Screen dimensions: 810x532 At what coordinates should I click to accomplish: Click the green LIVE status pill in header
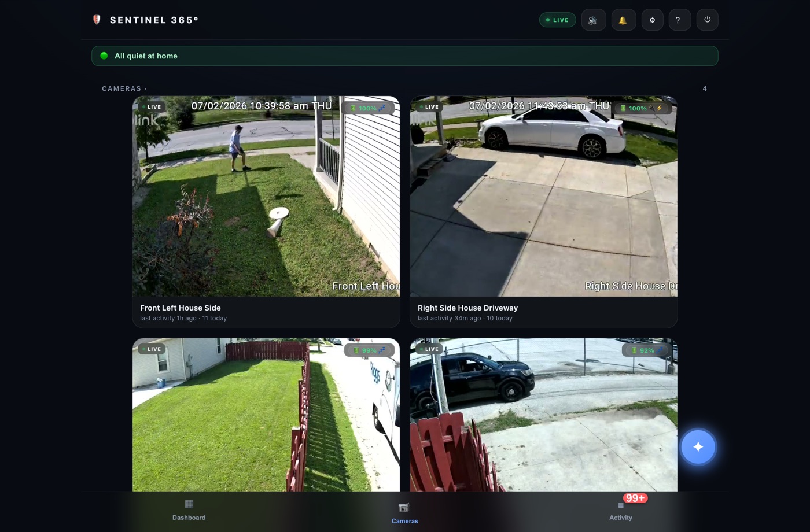coord(558,20)
